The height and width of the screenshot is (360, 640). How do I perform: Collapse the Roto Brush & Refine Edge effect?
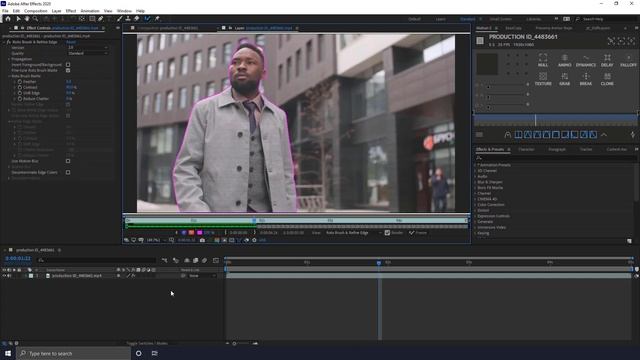[x=4, y=42]
